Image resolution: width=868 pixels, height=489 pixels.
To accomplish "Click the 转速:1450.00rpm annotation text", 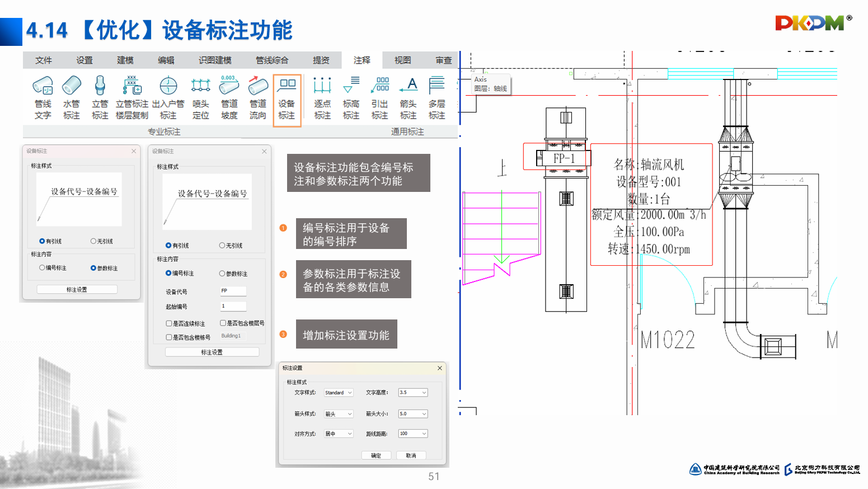I will [x=649, y=249].
